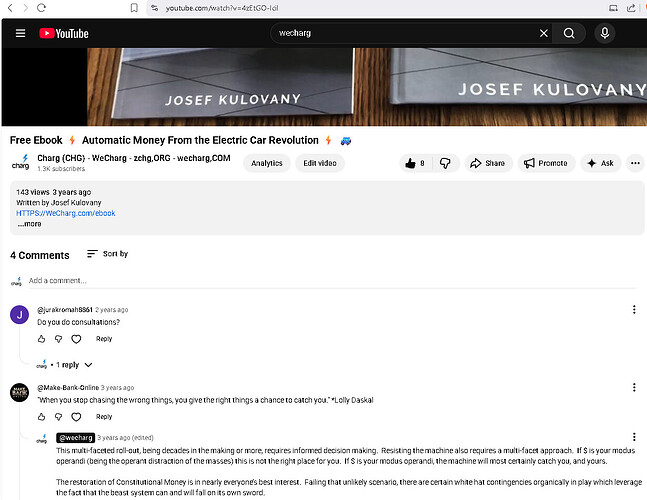Click the '3 years ago (edited)' reply timestamp
The width and height of the screenshot is (647, 500).
tap(125, 438)
